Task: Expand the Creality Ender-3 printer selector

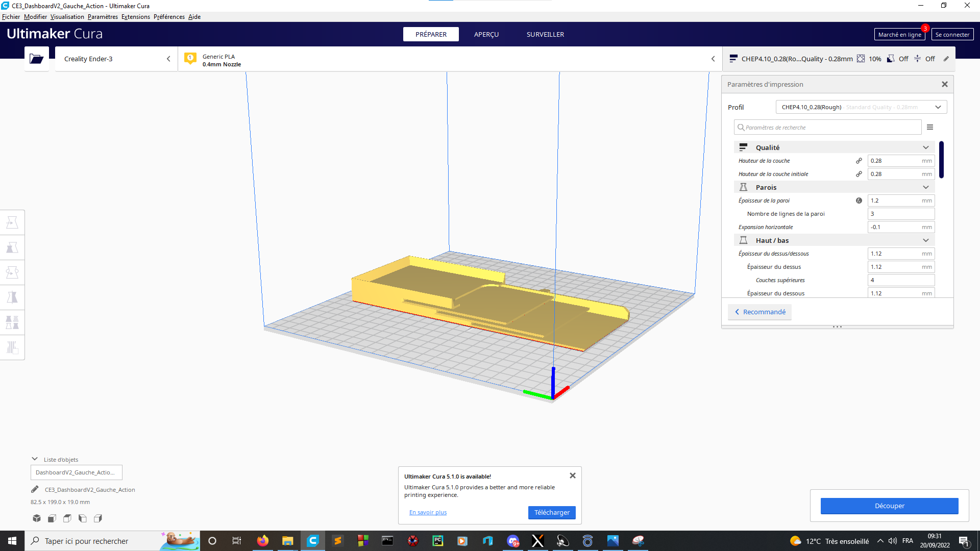Action: (x=116, y=59)
